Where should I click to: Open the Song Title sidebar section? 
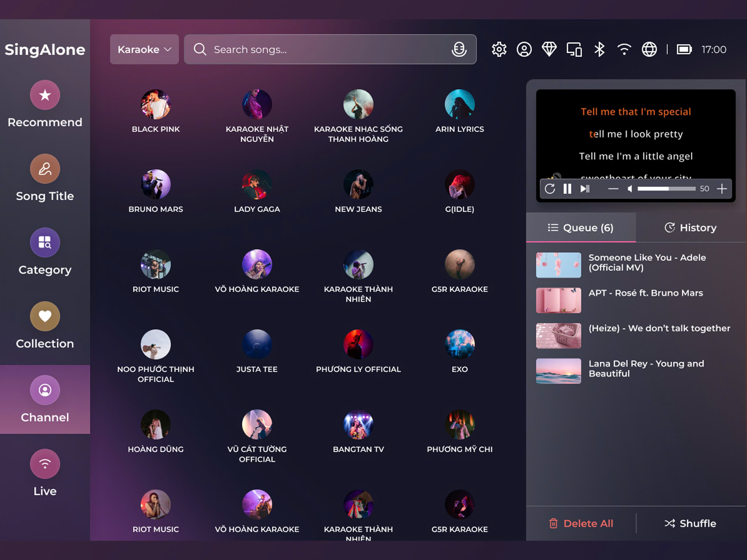click(x=45, y=178)
